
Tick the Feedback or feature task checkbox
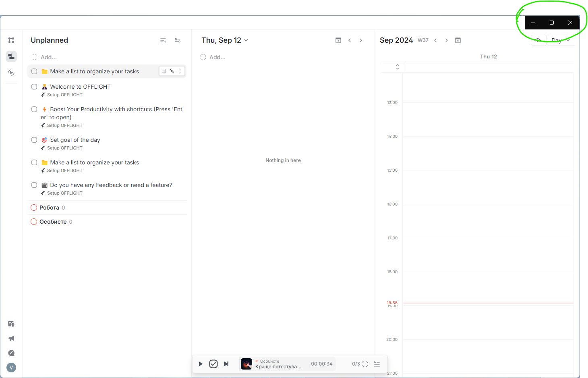click(x=34, y=185)
